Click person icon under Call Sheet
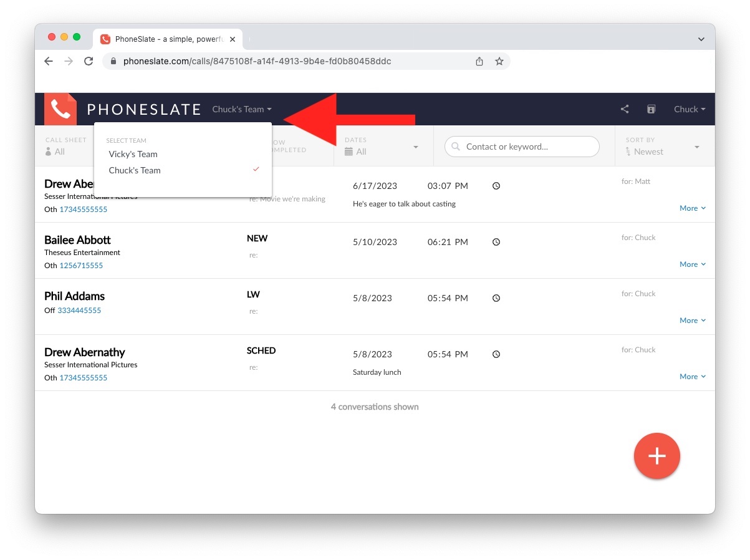The height and width of the screenshot is (560, 750). click(49, 152)
